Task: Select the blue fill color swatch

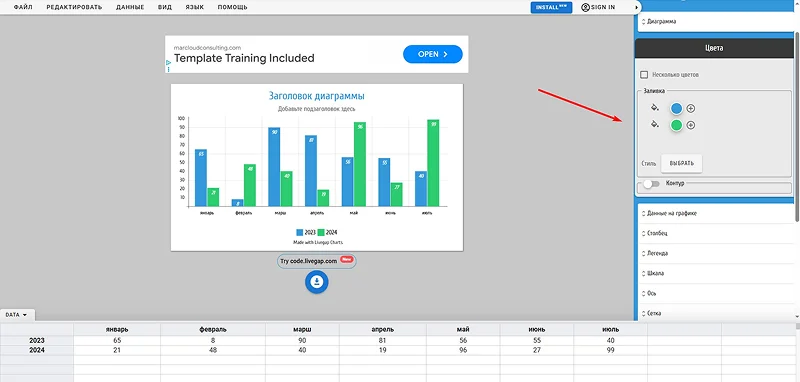Action: click(677, 109)
